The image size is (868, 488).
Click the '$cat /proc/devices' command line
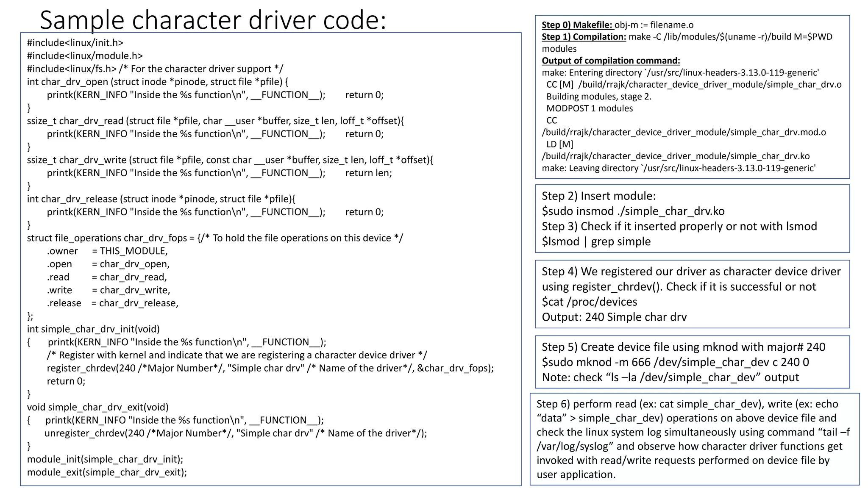tap(589, 302)
